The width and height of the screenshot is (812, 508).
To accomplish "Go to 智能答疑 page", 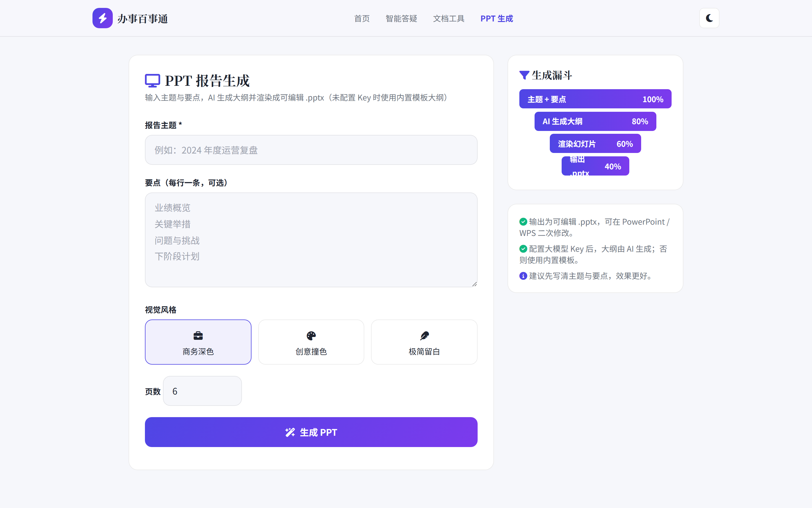I will coord(401,18).
